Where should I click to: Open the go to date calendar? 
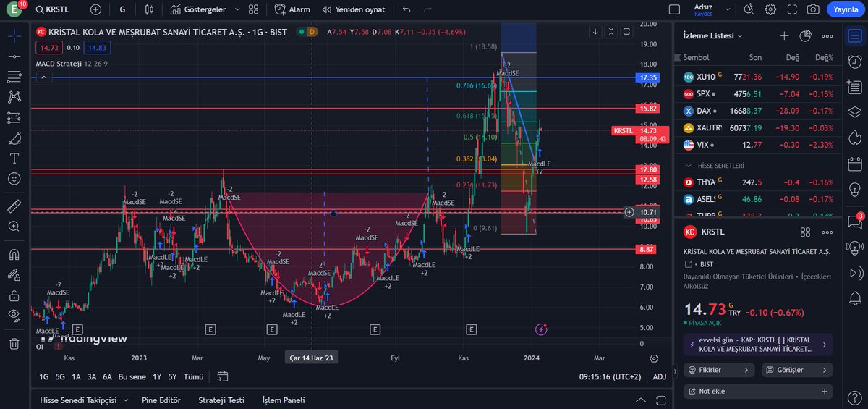tap(222, 376)
